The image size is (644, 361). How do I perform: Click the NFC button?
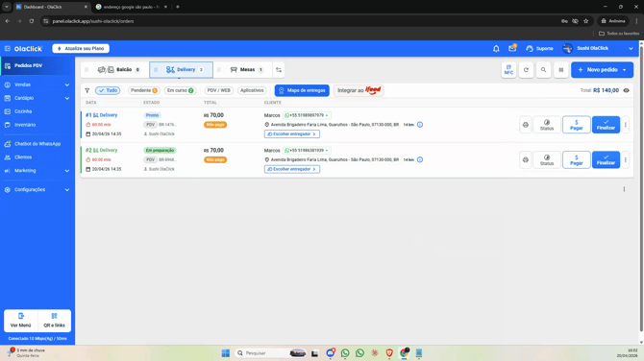508,70
